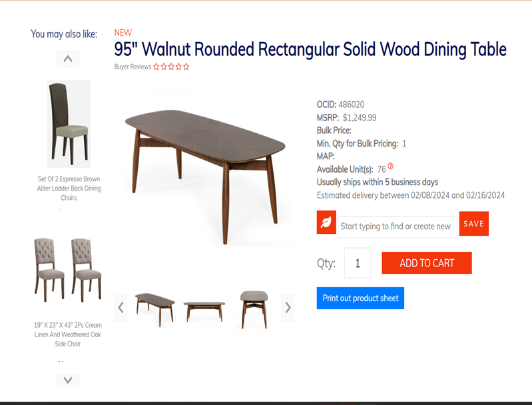The height and width of the screenshot is (405, 532).
Task: Select the side-view table thumbnail
Action: pos(204,311)
